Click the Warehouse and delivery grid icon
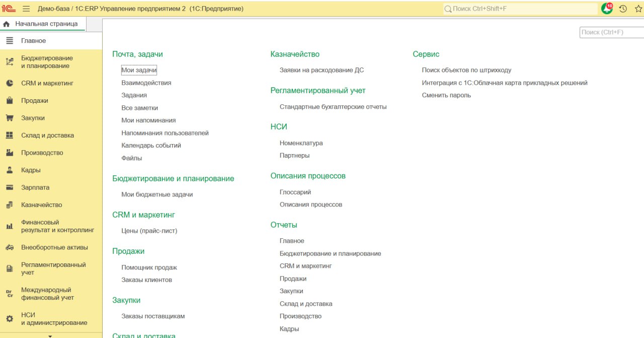The image size is (644, 338). [9, 136]
